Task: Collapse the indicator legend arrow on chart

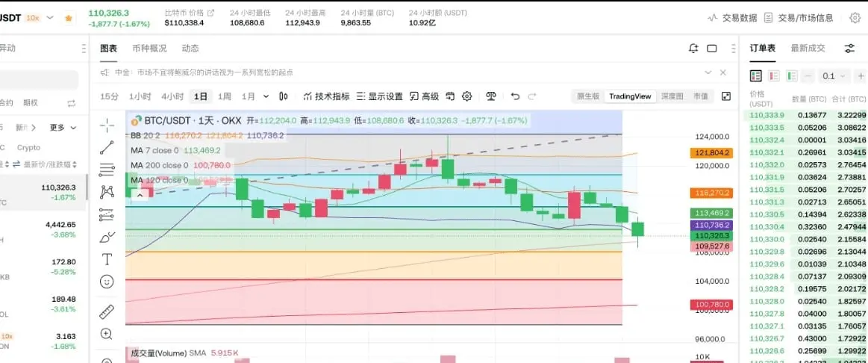Action: tap(140, 194)
